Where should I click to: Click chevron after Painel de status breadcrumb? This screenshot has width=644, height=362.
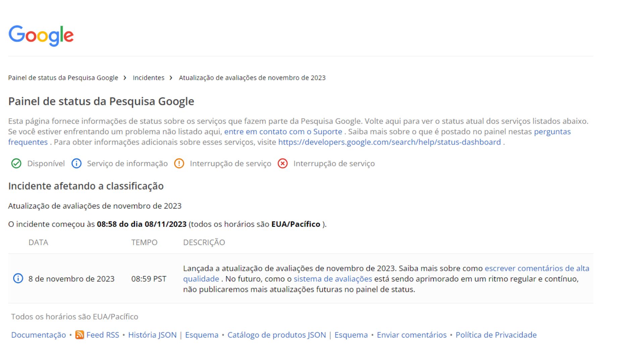pyautogui.click(x=125, y=78)
